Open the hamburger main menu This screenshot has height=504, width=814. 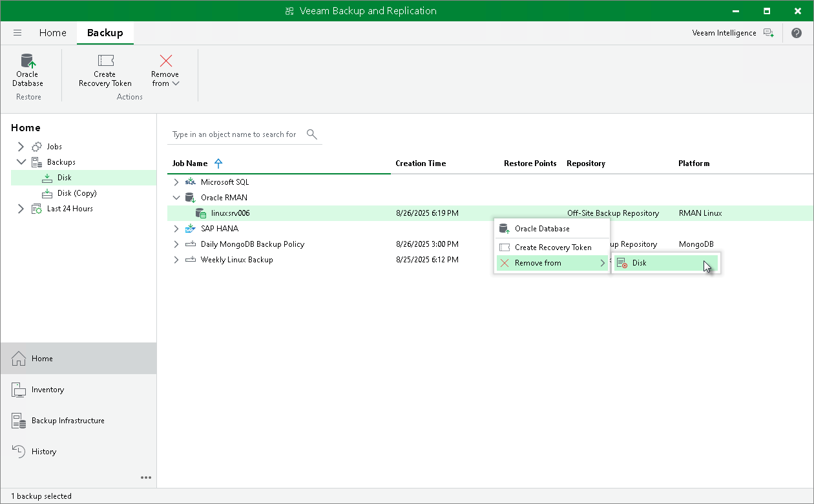point(17,33)
